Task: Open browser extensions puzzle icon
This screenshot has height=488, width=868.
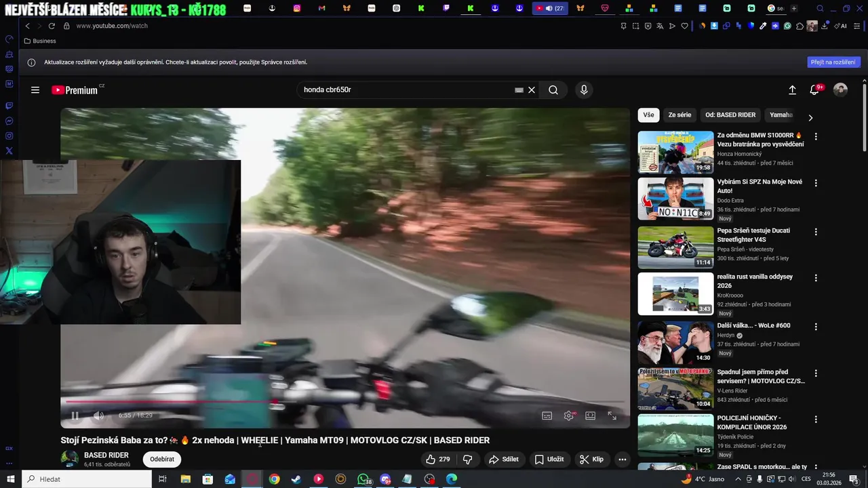Action: [x=800, y=26]
